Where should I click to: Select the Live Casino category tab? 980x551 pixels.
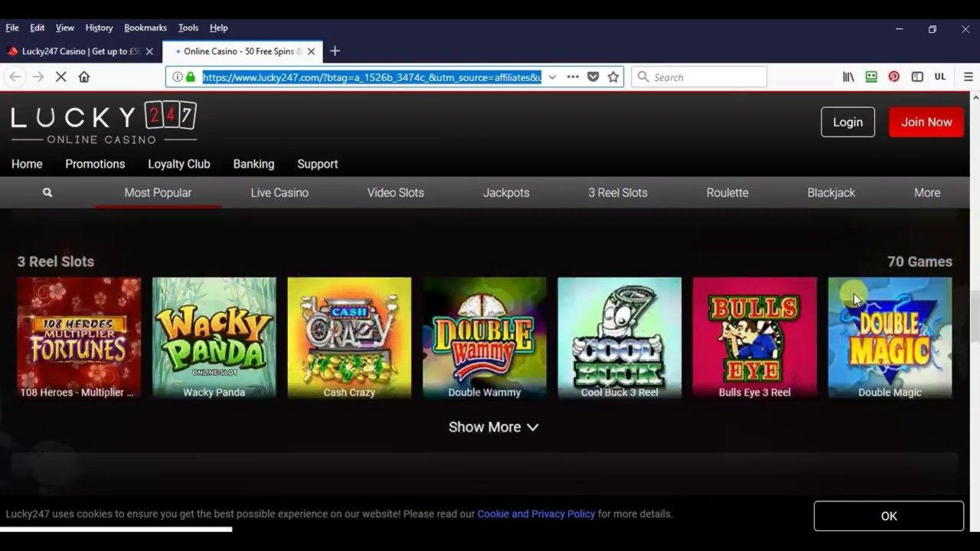[279, 193]
